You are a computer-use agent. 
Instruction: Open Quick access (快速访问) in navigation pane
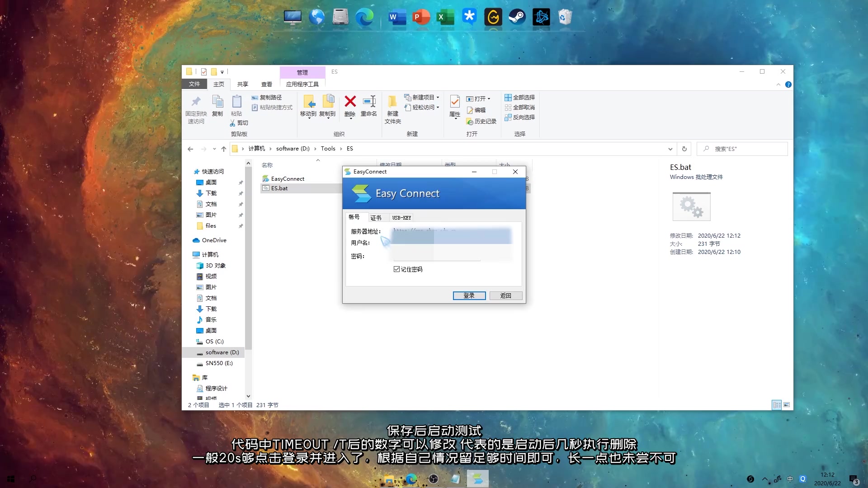(212, 172)
